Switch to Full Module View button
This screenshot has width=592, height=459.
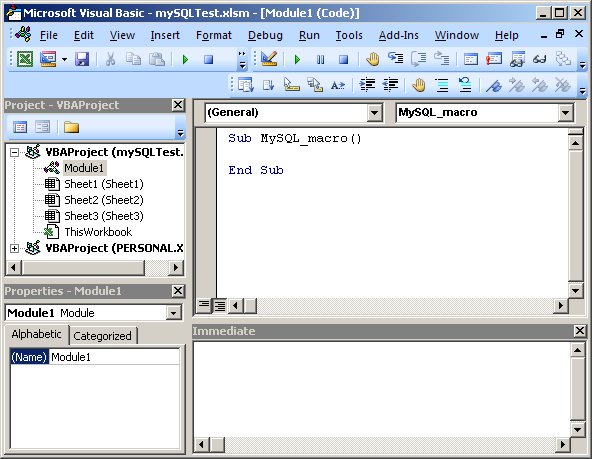(x=219, y=305)
